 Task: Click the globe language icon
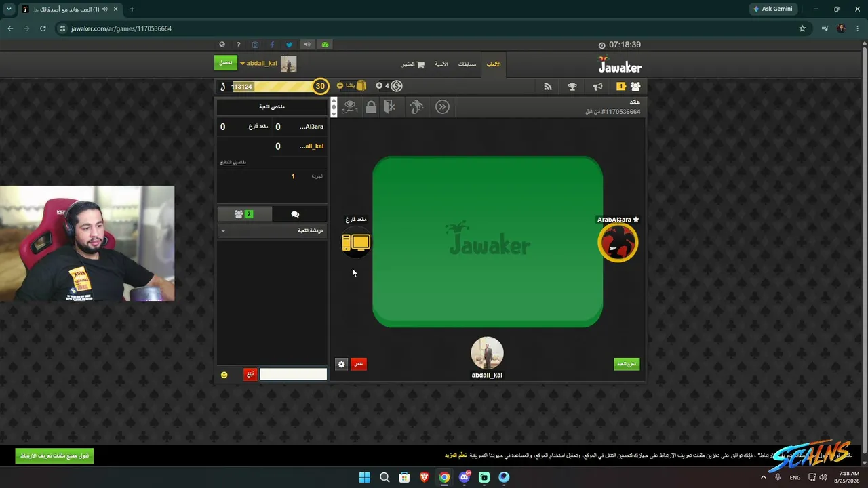222,45
